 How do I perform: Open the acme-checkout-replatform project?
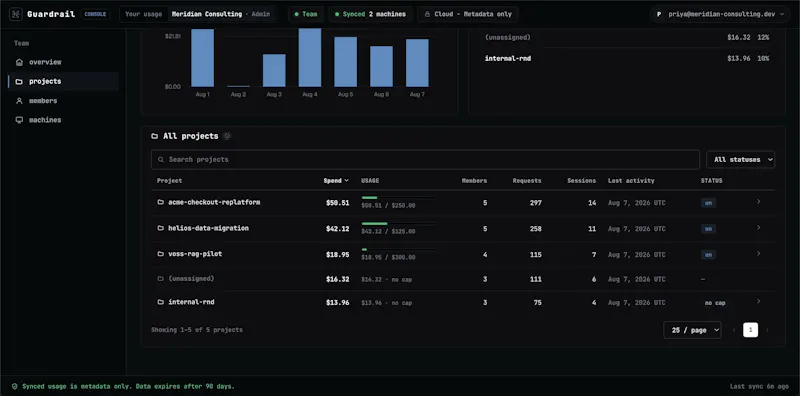[x=214, y=203]
